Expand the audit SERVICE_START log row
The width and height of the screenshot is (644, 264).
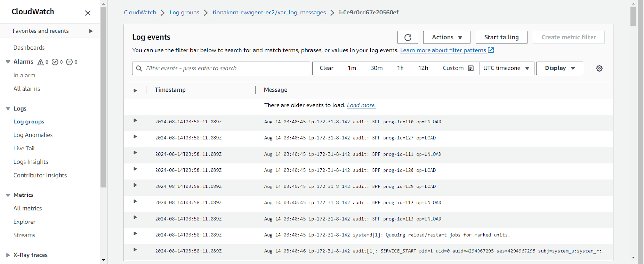(x=135, y=250)
